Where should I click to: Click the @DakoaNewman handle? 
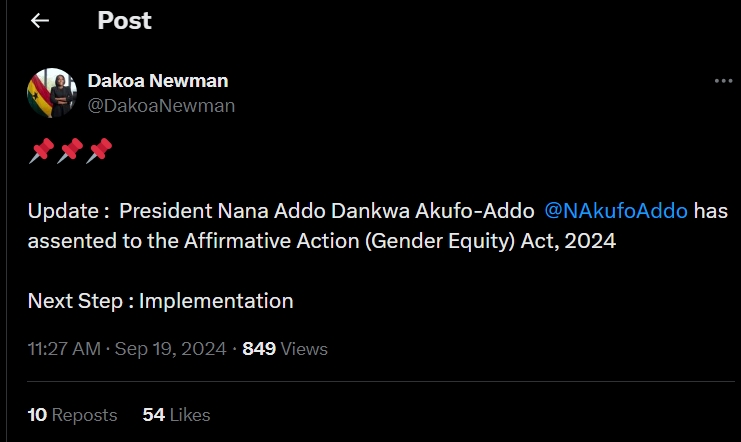[161, 105]
